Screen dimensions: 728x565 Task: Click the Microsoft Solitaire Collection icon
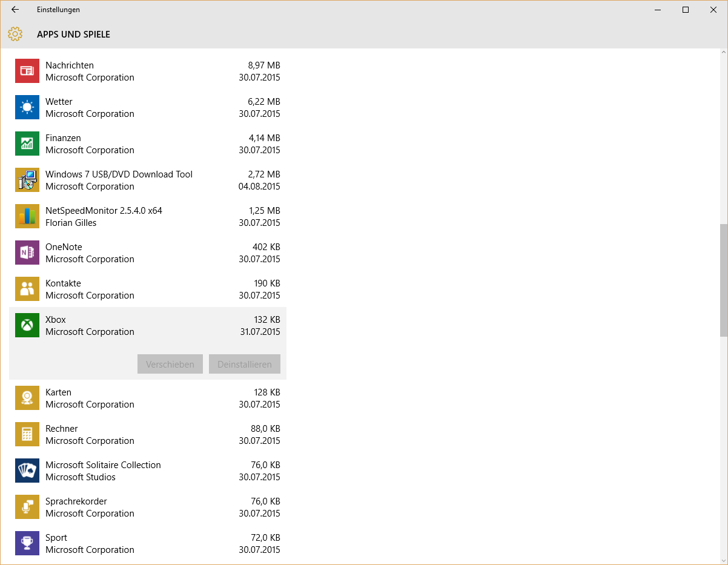point(27,471)
